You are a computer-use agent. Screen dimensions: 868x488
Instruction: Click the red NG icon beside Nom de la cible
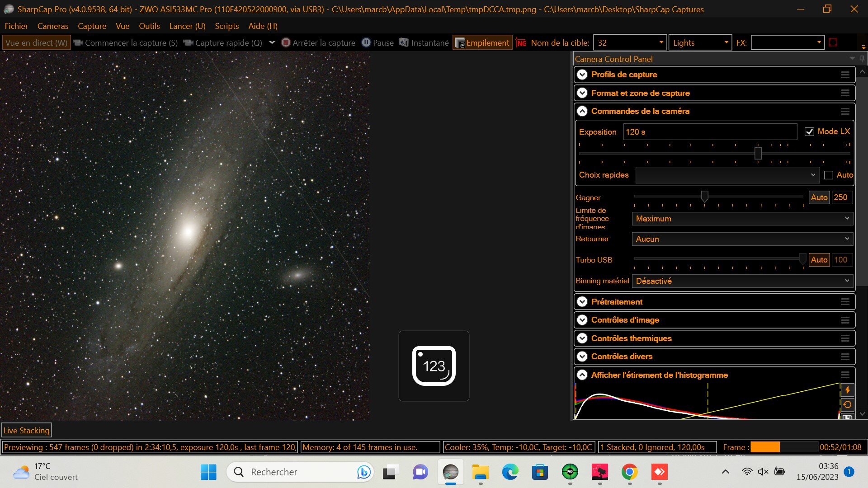(521, 43)
